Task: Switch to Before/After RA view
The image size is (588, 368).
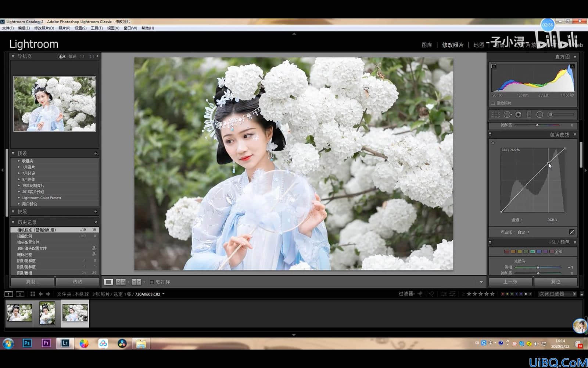Action: 121,282
